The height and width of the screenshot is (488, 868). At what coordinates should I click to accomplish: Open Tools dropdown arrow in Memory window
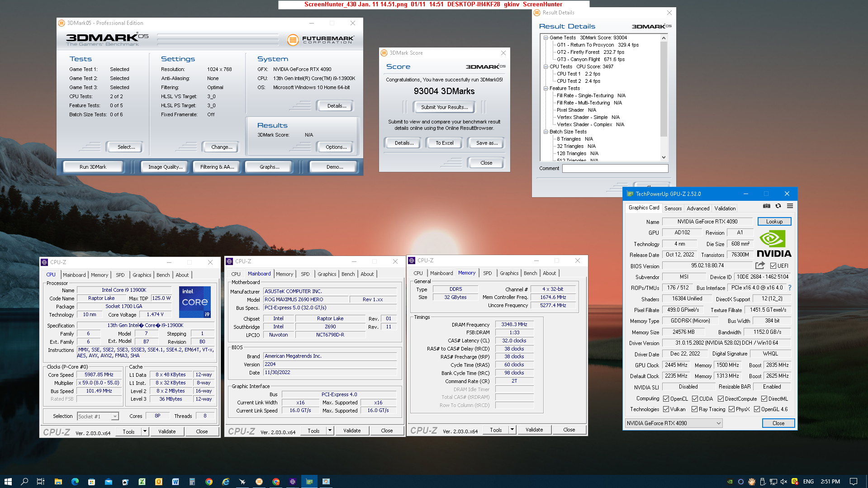tap(512, 430)
